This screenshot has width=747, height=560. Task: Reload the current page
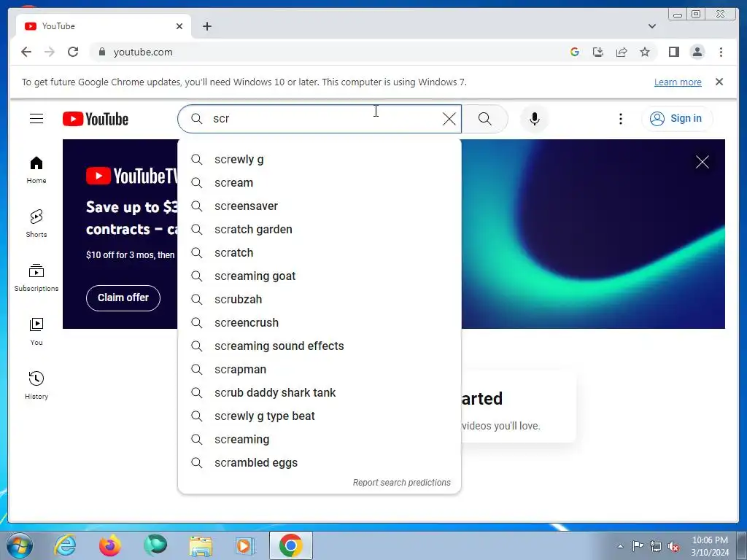coord(73,52)
